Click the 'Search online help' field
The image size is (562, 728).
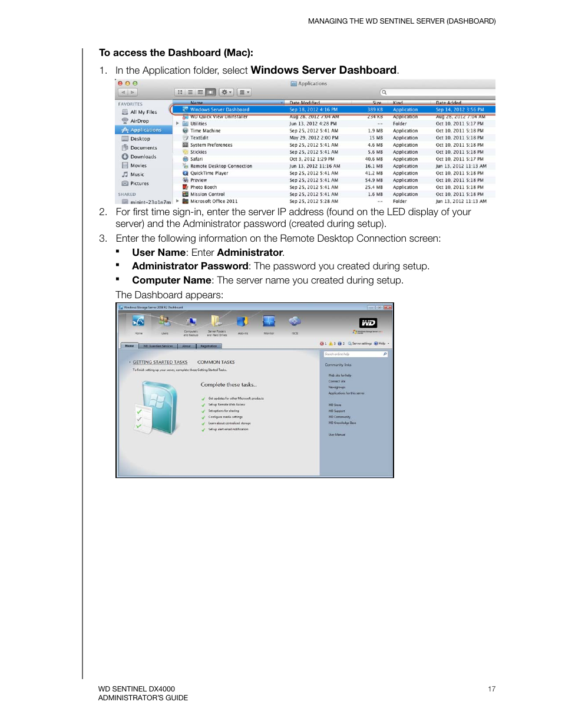[356, 354]
